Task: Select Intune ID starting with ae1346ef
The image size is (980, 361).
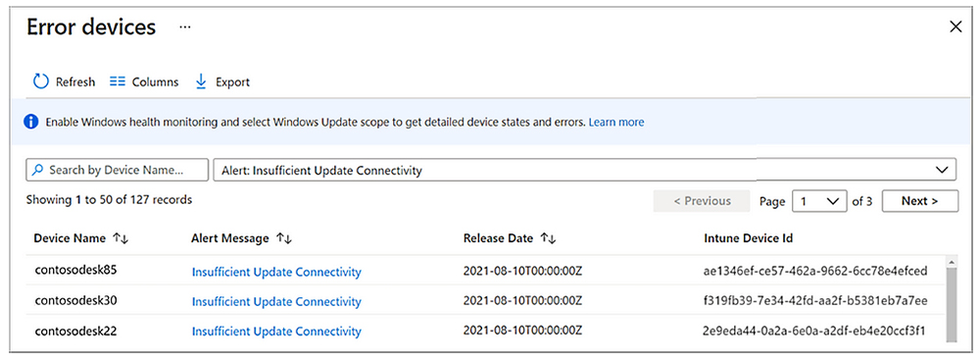Action: click(815, 271)
